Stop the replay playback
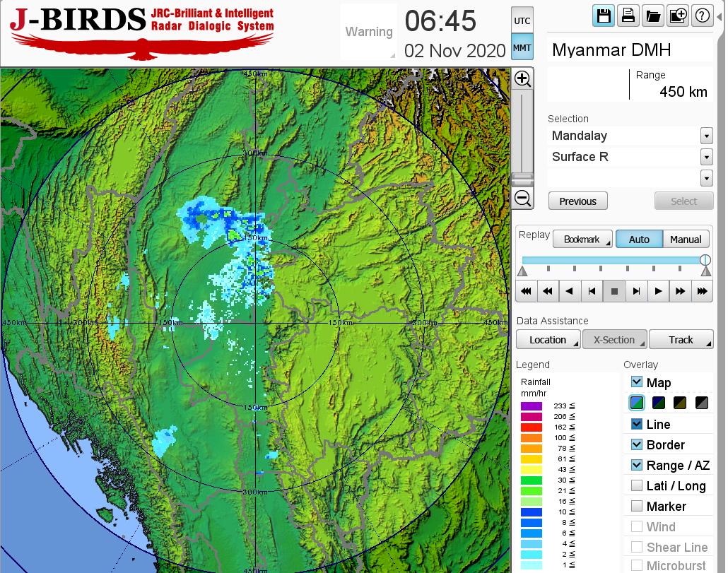 coord(614,290)
